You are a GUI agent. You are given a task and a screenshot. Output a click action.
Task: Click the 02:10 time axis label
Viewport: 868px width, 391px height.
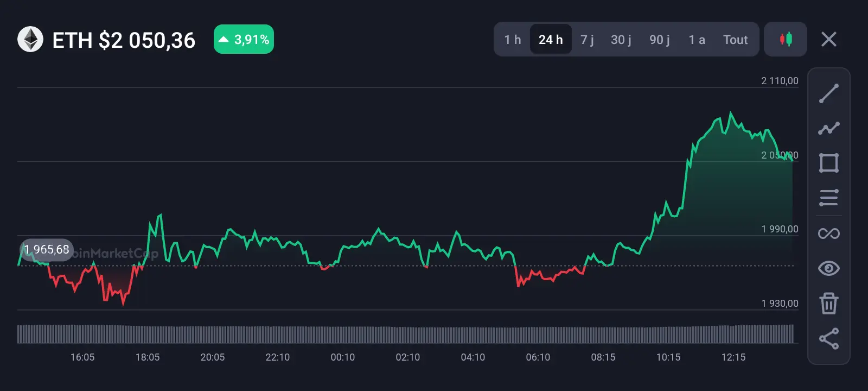[x=408, y=357]
